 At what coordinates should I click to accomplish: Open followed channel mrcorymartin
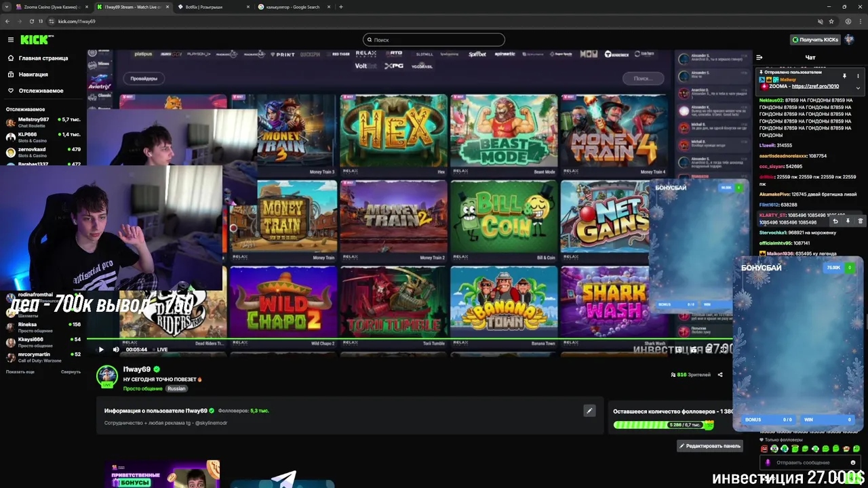[x=43, y=357]
